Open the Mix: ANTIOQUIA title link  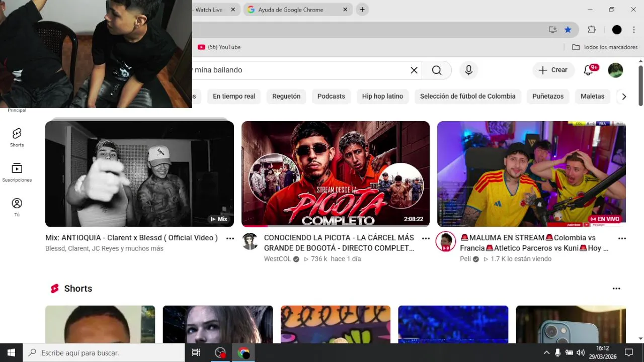pyautogui.click(x=131, y=238)
